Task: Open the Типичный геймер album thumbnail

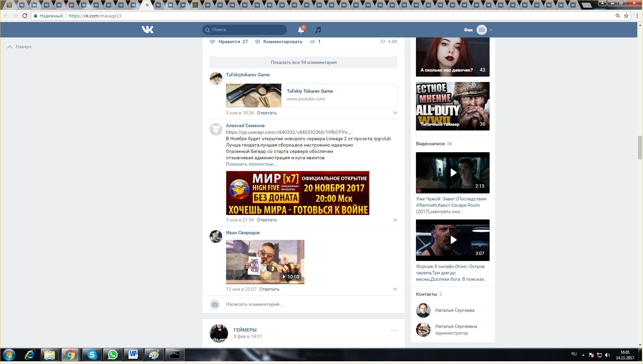Action: pyautogui.click(x=453, y=106)
